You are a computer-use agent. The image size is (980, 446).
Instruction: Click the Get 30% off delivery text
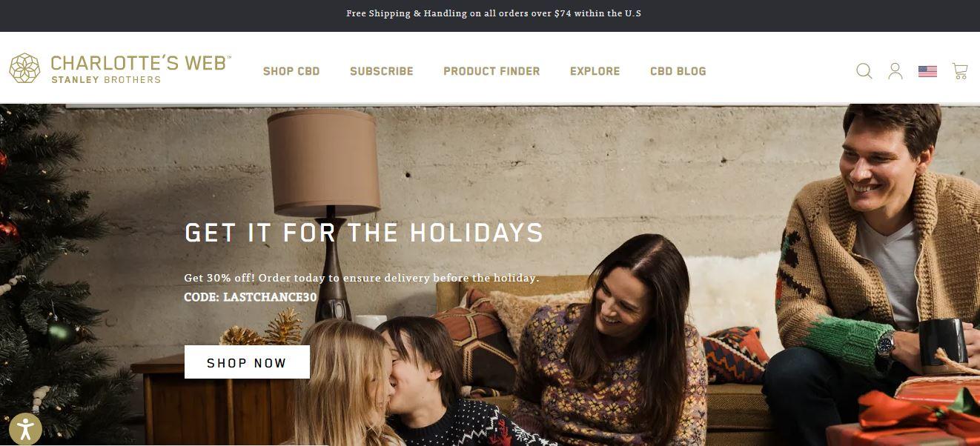pos(362,278)
